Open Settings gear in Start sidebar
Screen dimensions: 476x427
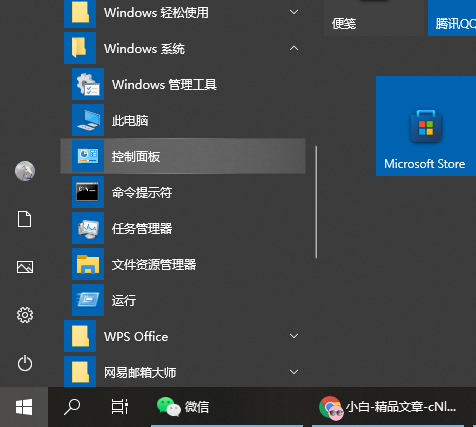(x=25, y=315)
